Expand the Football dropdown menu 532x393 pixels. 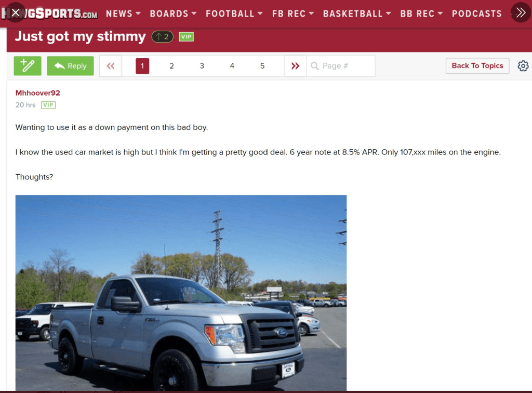tap(234, 14)
